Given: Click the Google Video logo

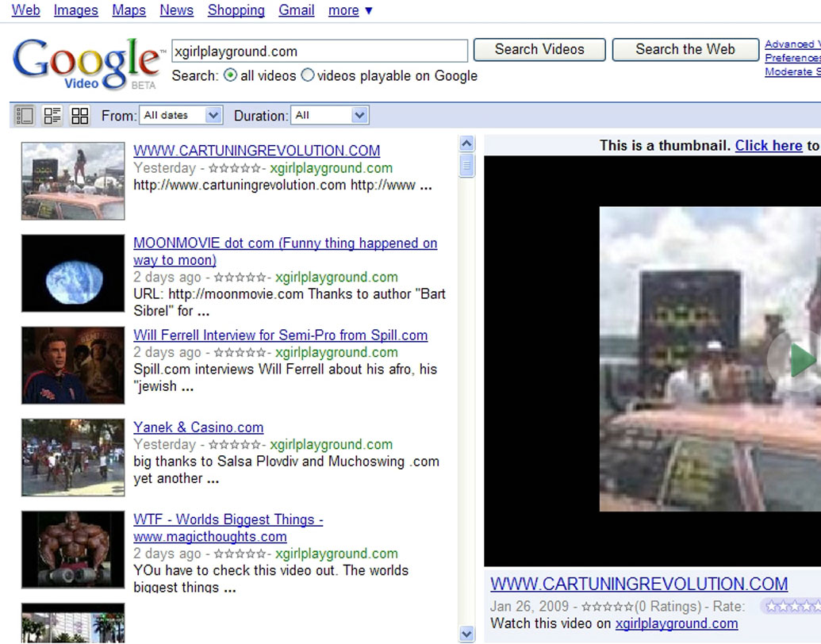Looking at the screenshot, I should [86, 62].
